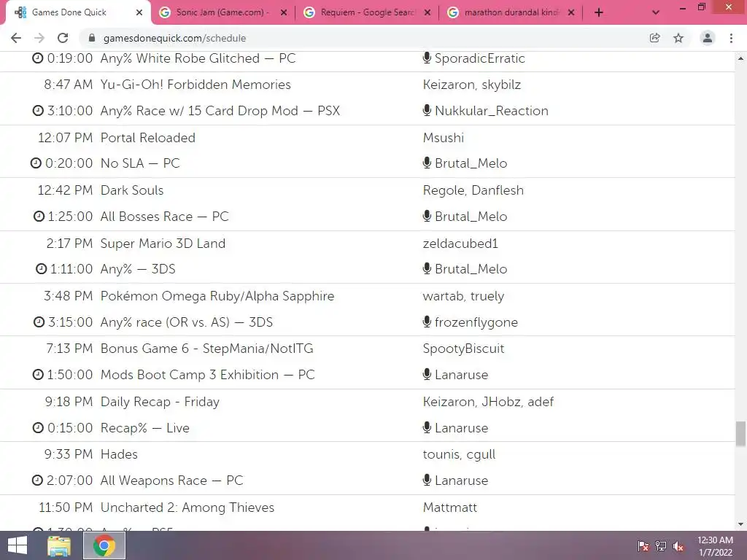The height and width of the screenshot is (560, 747).
Task: Bookmark this page with the star icon
Action: pos(678,38)
